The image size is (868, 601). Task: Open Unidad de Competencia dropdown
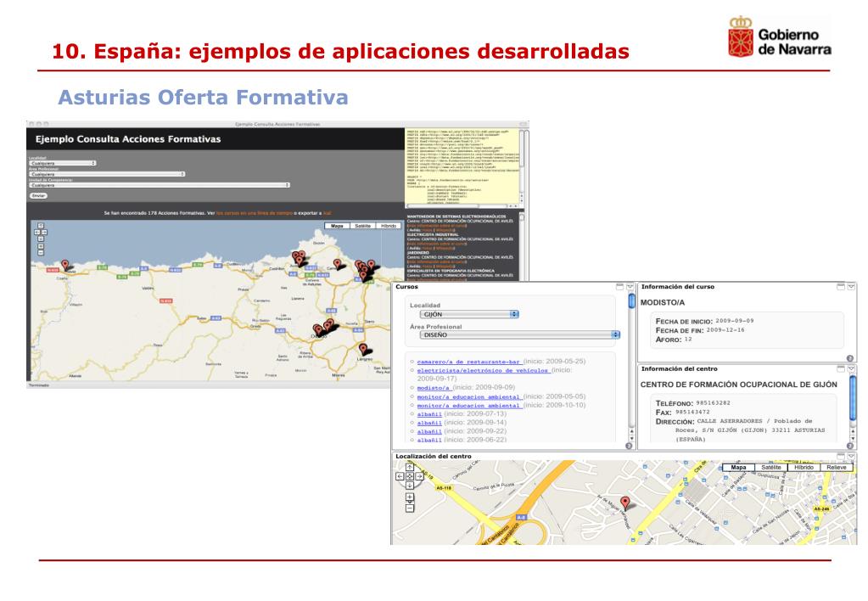pyautogui.click(x=160, y=185)
